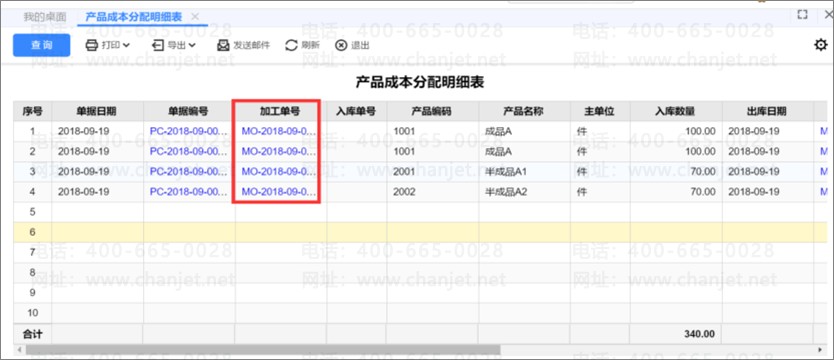
Task: Switch to the 我的桌面 tab
Action: click(x=45, y=17)
